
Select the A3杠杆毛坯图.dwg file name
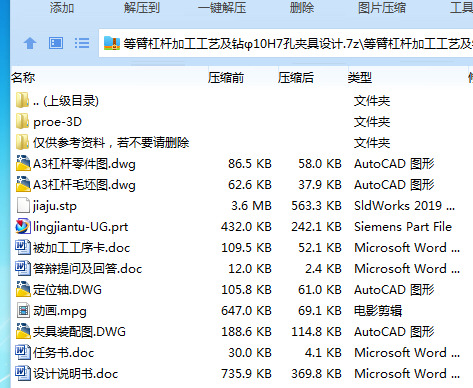tap(84, 185)
